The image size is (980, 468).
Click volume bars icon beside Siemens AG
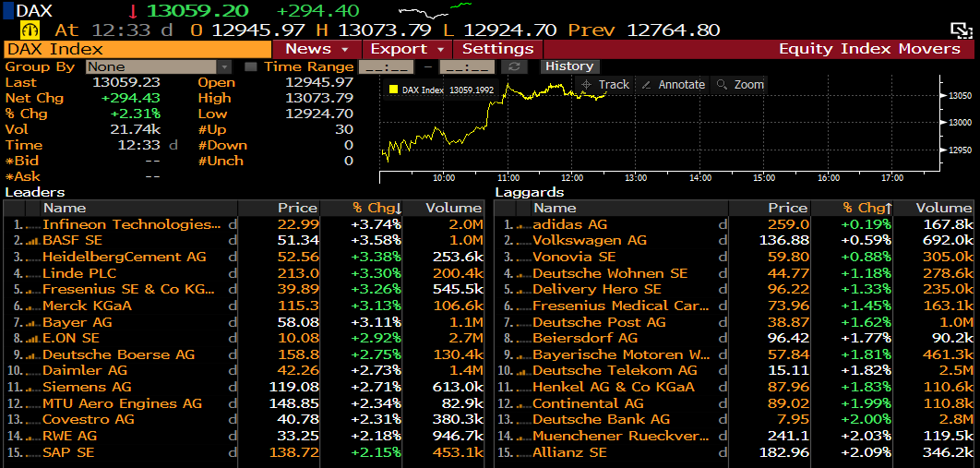(32, 387)
